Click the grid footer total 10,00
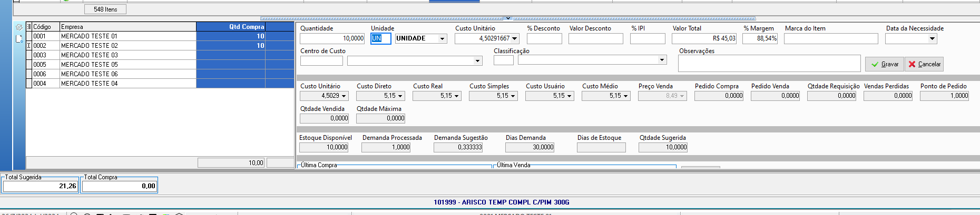Image resolution: width=980 pixels, height=215 pixels. 231,163
